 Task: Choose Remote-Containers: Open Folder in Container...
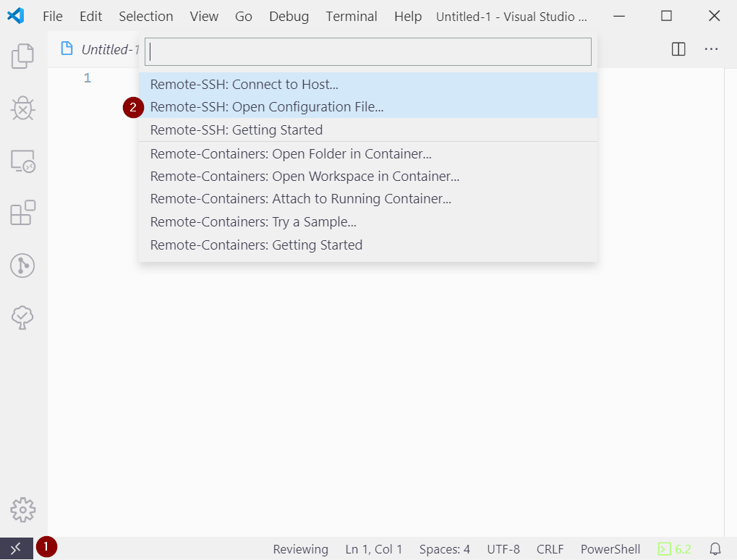pyautogui.click(x=368, y=154)
